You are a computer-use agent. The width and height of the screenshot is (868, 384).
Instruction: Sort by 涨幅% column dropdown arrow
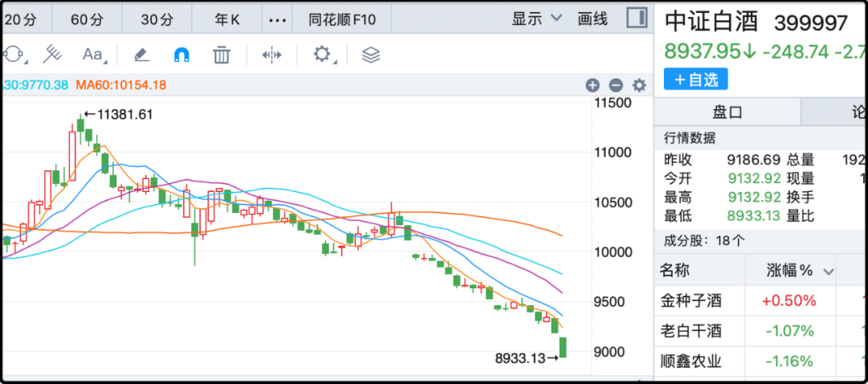click(828, 272)
